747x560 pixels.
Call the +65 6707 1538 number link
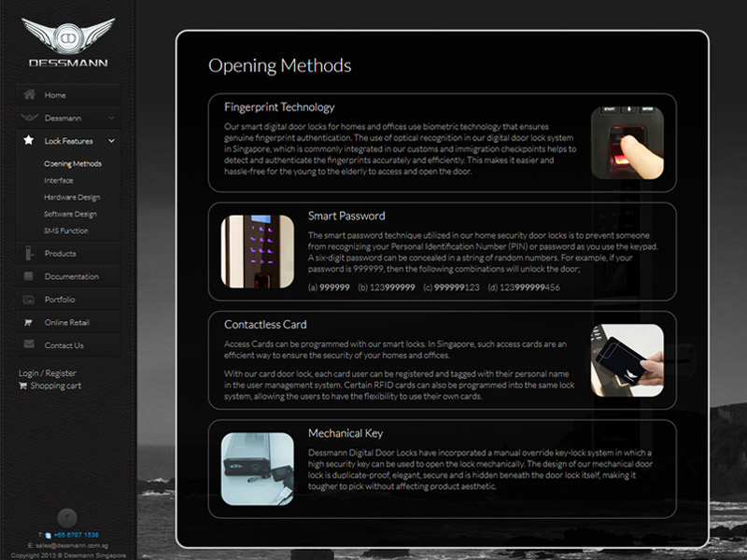[77, 535]
